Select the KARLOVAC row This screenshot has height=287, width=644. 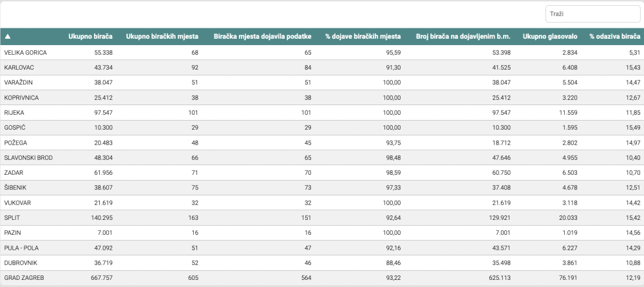(x=322, y=68)
